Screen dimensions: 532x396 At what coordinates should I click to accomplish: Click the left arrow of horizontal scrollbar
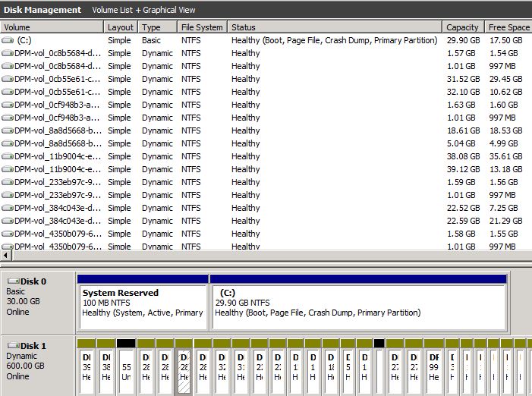tap(6, 256)
